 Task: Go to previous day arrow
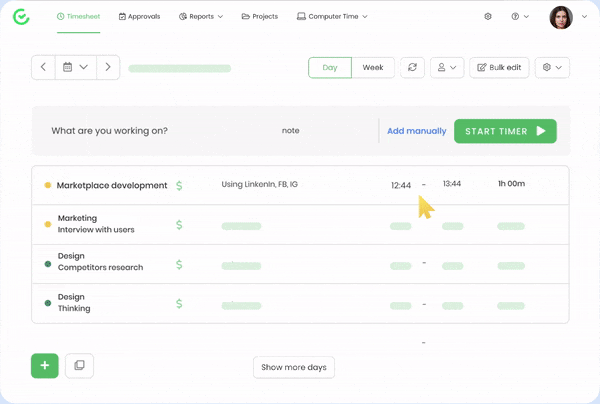point(43,67)
